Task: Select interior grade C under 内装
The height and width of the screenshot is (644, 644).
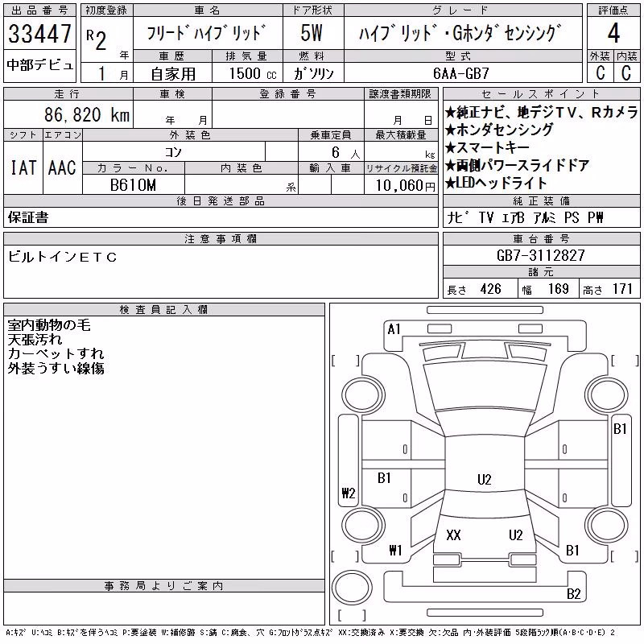Action: pos(626,72)
